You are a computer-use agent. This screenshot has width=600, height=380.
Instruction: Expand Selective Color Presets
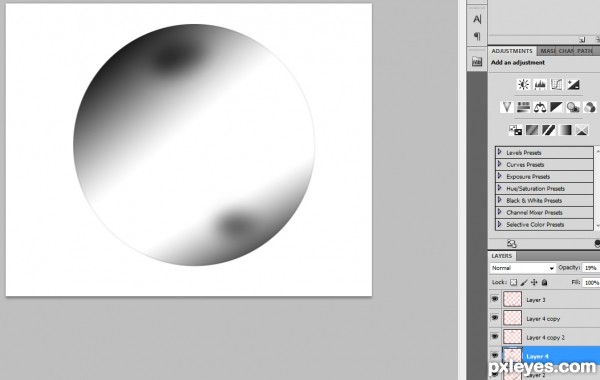point(499,224)
